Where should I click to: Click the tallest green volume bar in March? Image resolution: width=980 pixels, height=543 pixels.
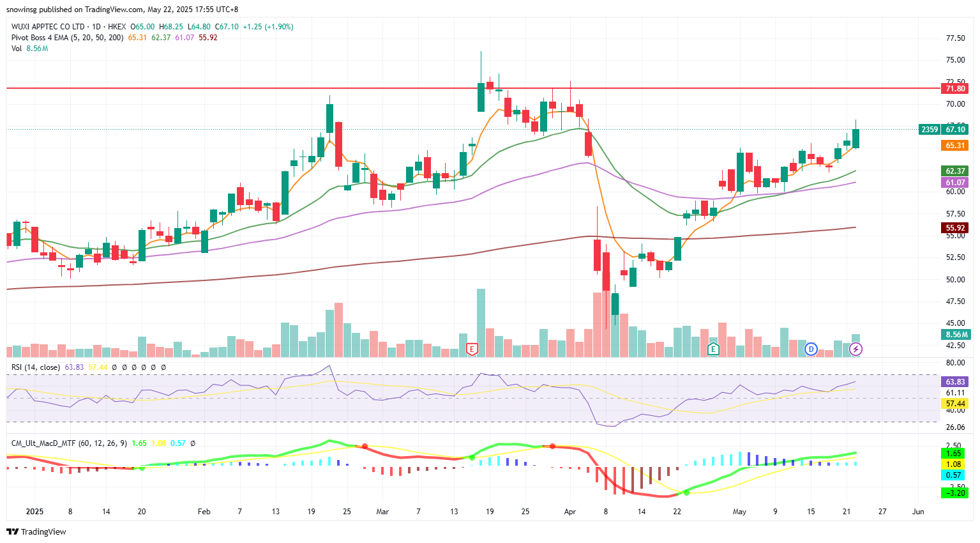tap(481, 323)
